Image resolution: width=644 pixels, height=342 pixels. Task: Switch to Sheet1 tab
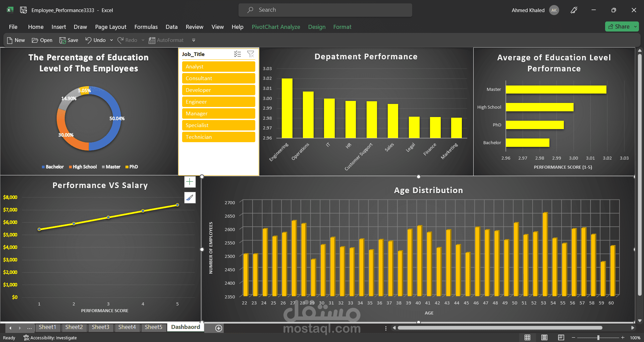click(x=47, y=327)
